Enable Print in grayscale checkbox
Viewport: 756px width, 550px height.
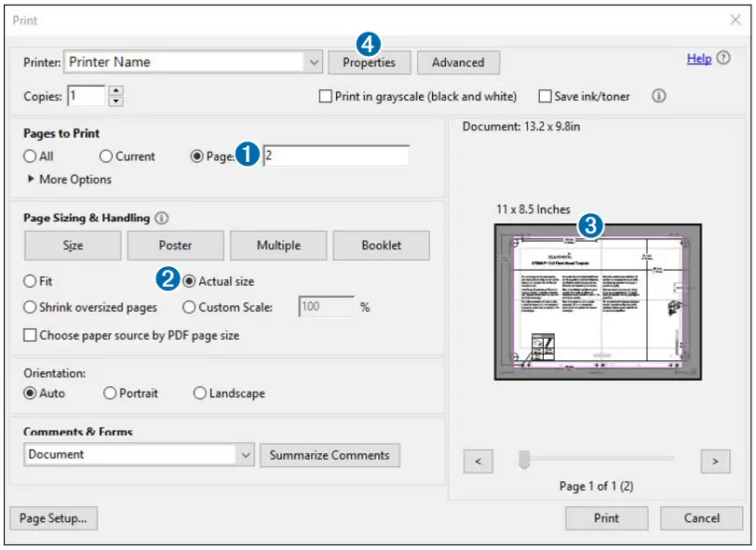[x=325, y=97]
